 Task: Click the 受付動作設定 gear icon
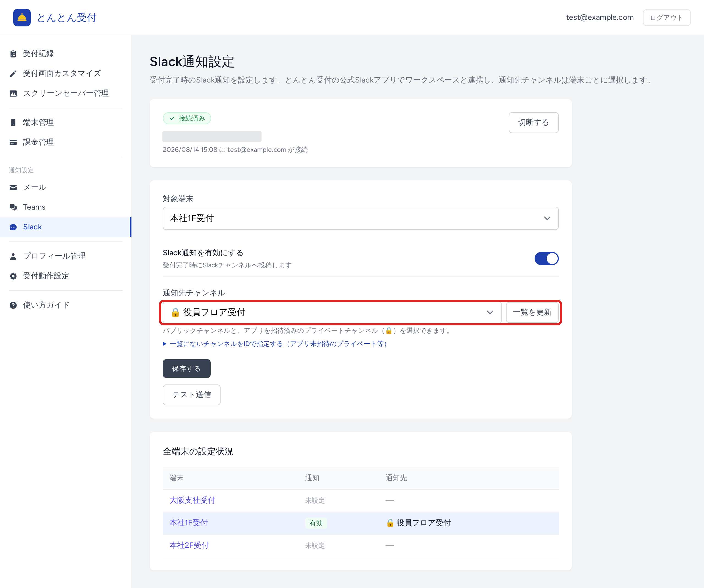[13, 276]
